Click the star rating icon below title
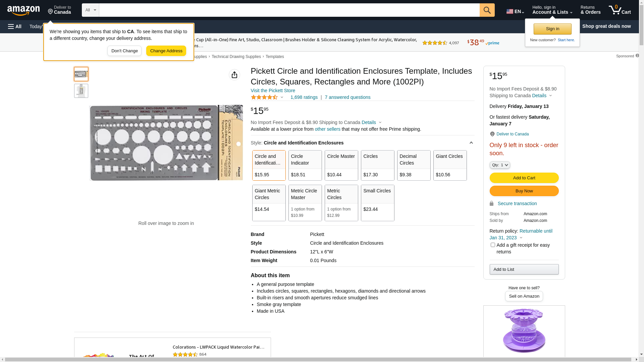The image size is (644, 362). point(264,97)
